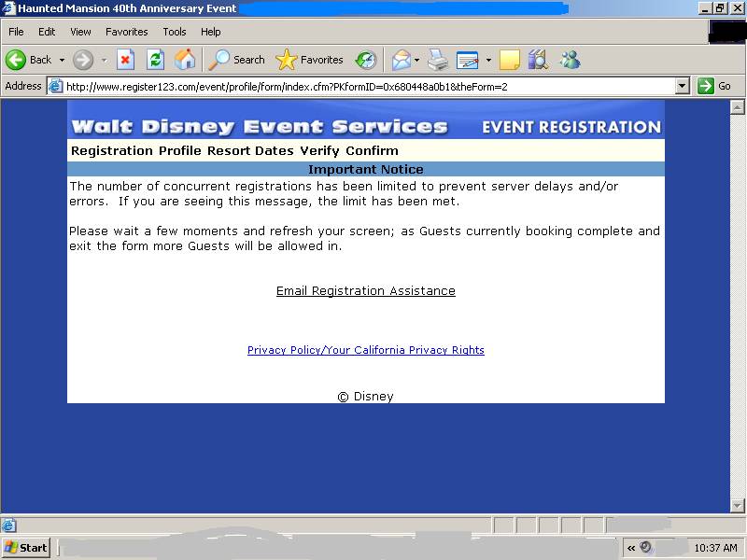Image resolution: width=747 pixels, height=560 pixels.
Task: Click the page icon in Address bar
Action: pyautogui.click(x=56, y=86)
